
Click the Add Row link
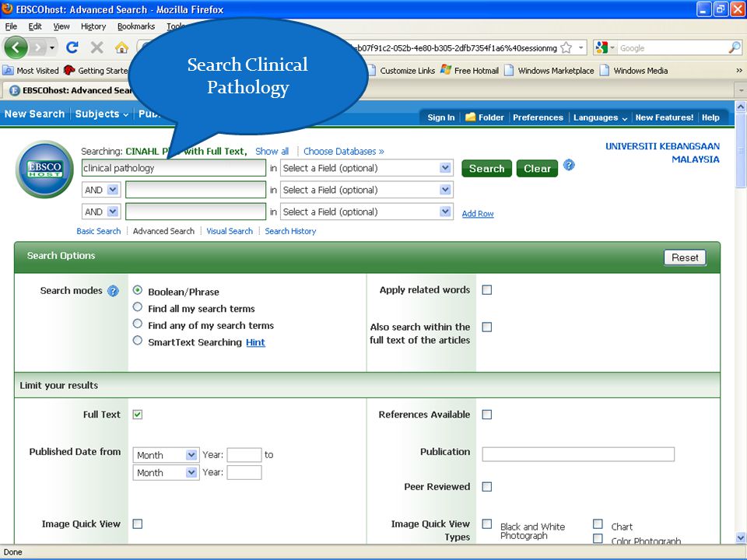click(478, 214)
